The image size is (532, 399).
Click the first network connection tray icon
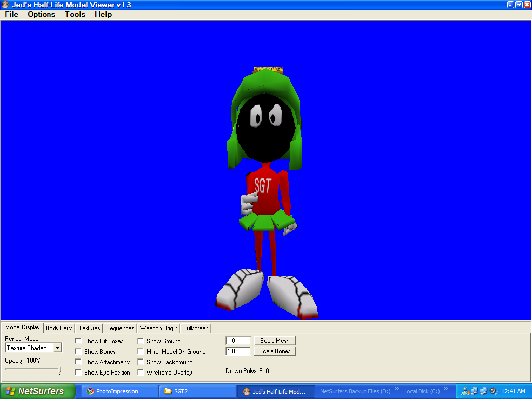point(474,391)
